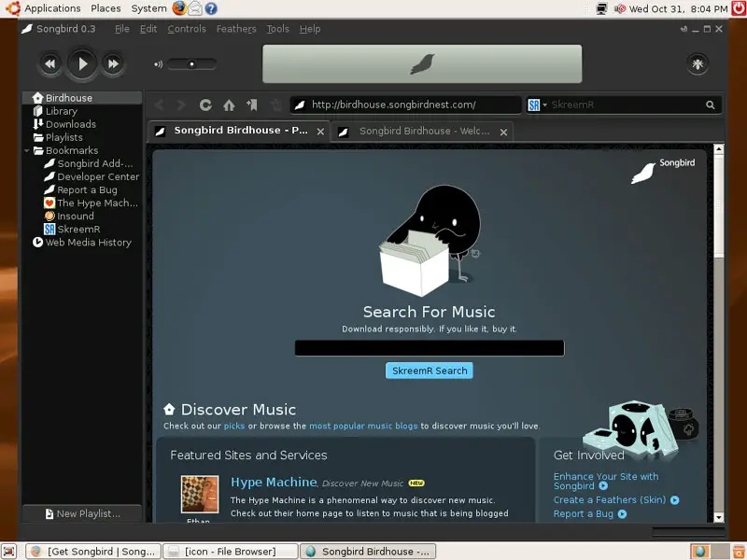Click the Songbird logo on the page
The width and height of the screenshot is (747, 560).
tap(663, 171)
